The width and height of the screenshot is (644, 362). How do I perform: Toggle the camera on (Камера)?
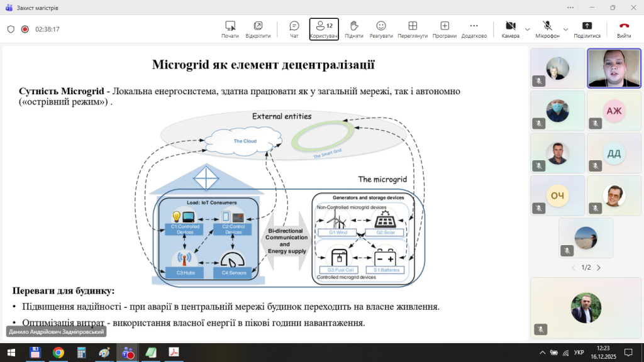[x=510, y=29]
